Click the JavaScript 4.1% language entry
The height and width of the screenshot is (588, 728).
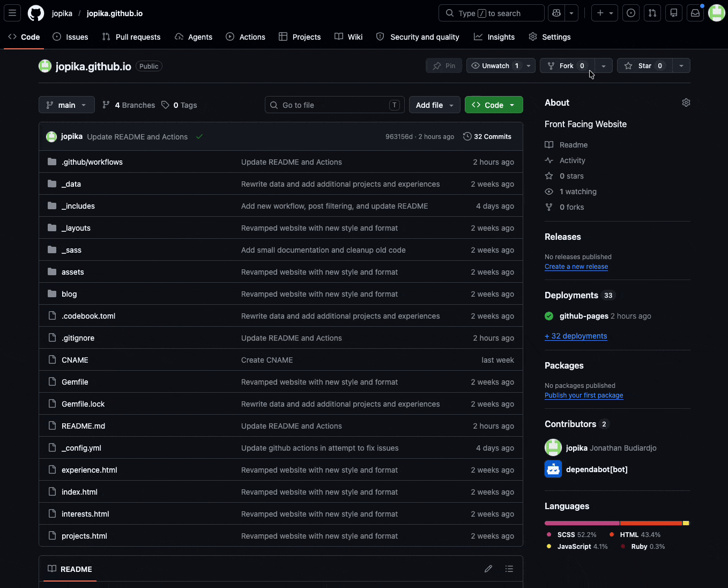(577, 547)
